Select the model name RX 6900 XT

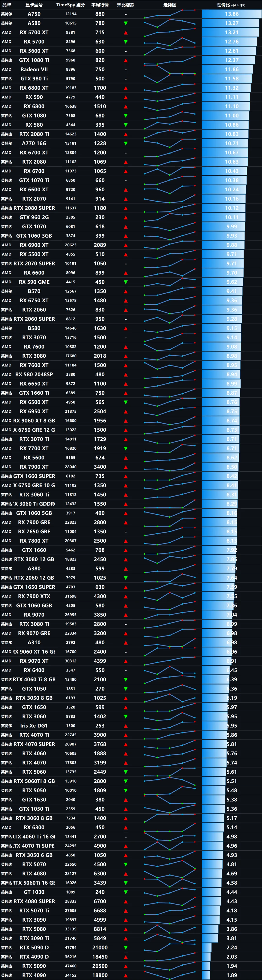34,245
